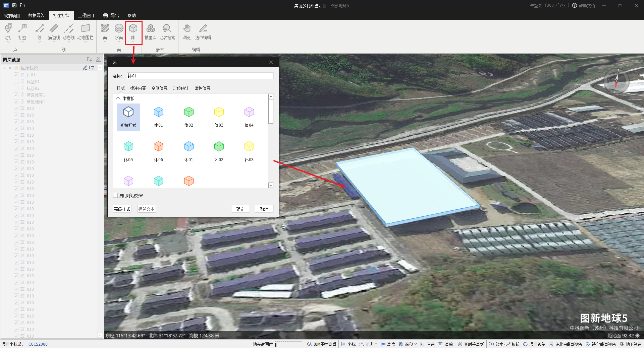Click the 选中编辑 edit selection tool
Viewport: 644px width, 348px height.
(203, 32)
